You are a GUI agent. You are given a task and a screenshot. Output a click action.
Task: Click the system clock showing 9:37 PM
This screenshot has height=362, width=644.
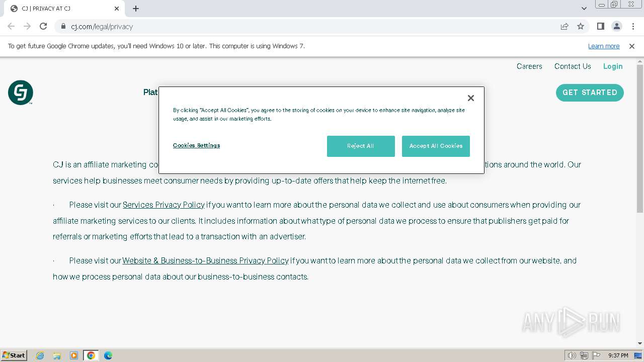click(618, 355)
